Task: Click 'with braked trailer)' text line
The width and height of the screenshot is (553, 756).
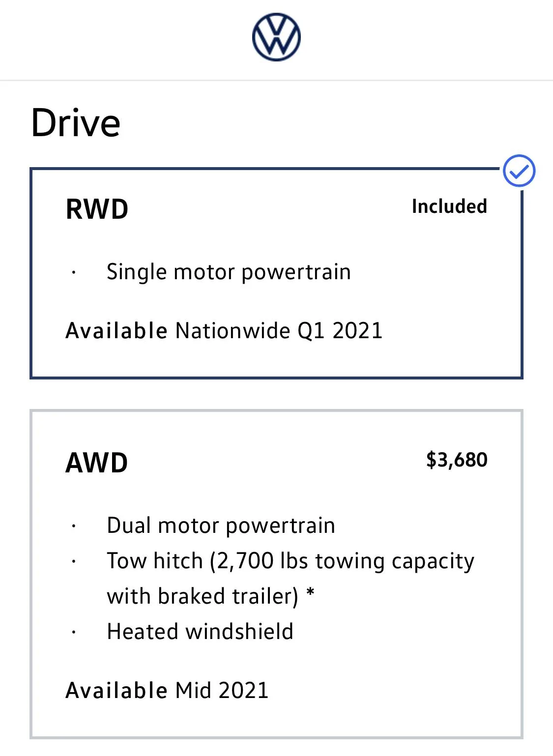Action: point(203,596)
